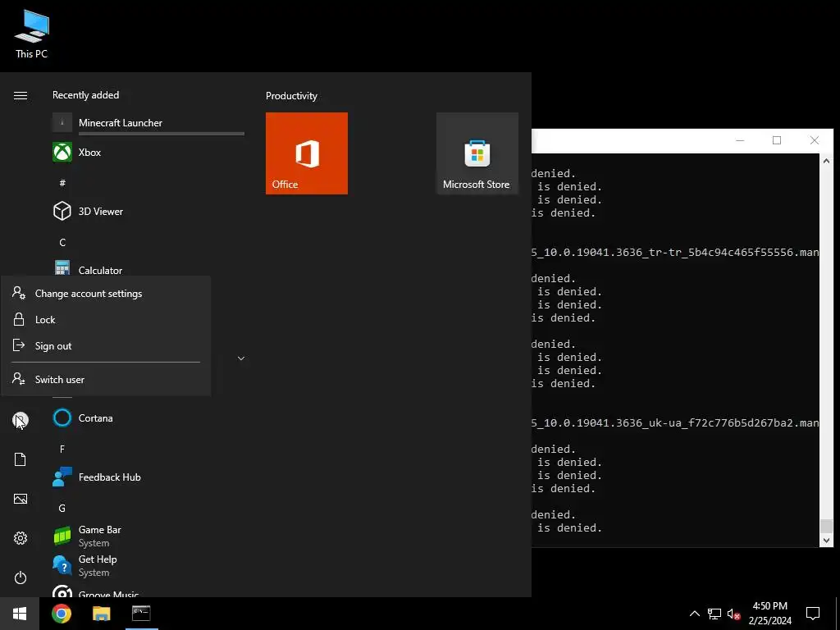The image size is (840, 630).
Task: Open Google Chrome from the taskbar
Action: (61, 614)
